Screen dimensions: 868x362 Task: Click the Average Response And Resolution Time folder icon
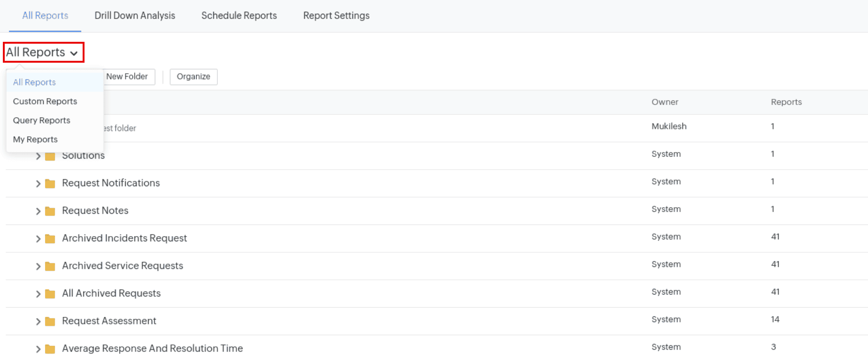click(50, 349)
